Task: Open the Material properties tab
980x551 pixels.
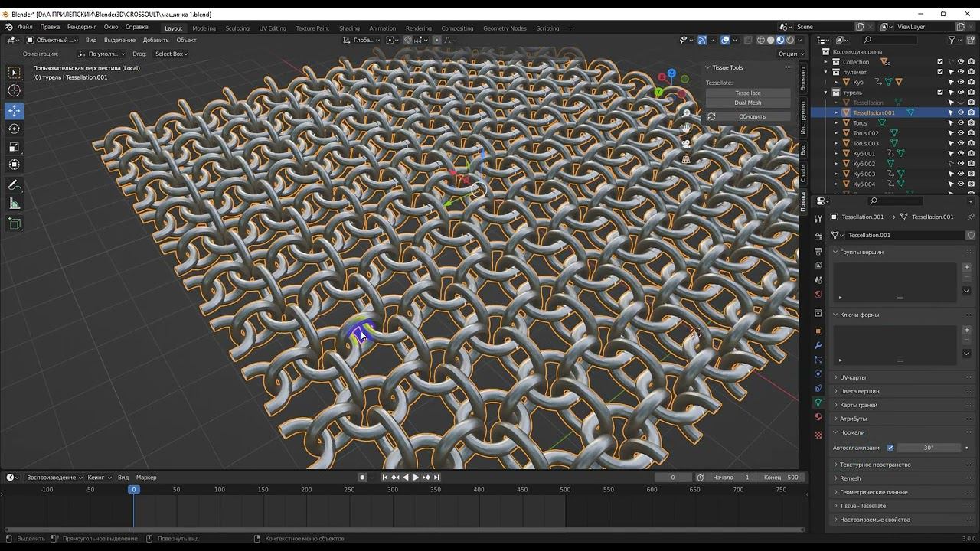Action: [818, 417]
